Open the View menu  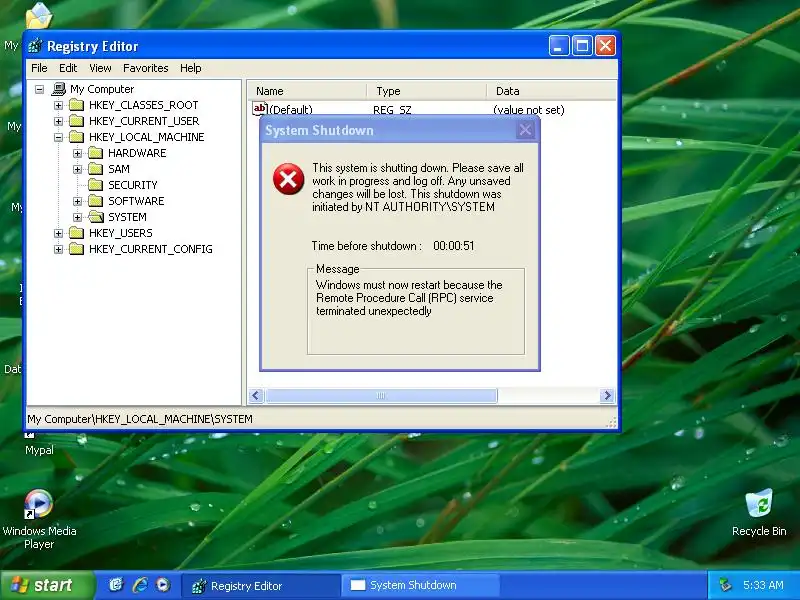(x=100, y=68)
